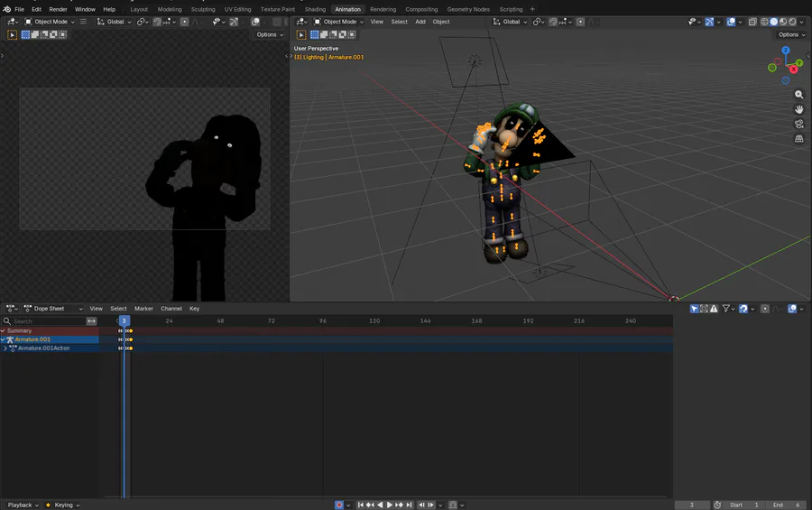812x510 pixels.
Task: Switch to the Shading workspace tab
Action: point(315,9)
